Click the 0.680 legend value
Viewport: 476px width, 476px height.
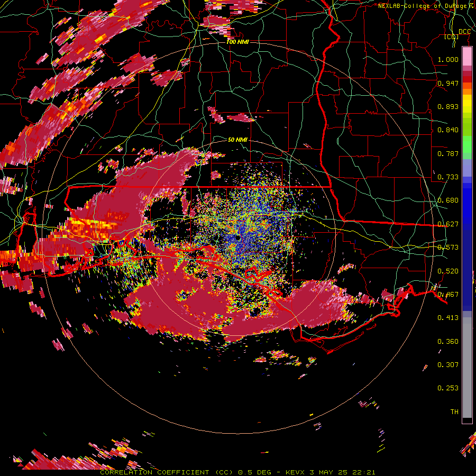[448, 200]
